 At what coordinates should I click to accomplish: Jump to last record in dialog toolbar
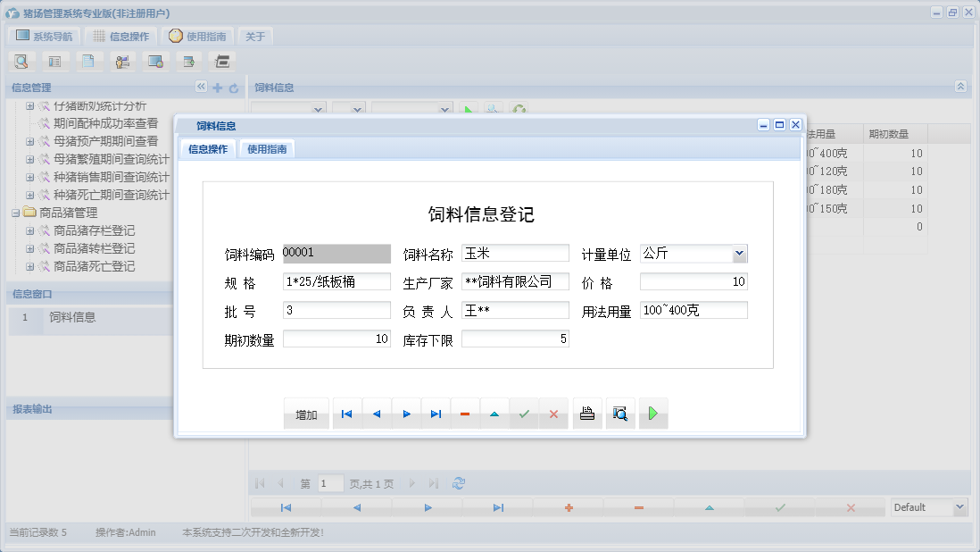point(436,414)
